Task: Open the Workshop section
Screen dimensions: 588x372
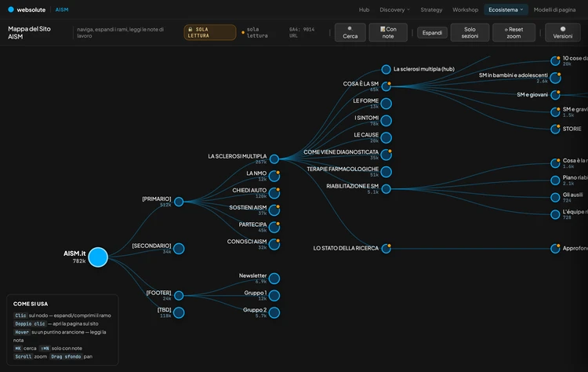Action: pyautogui.click(x=465, y=9)
